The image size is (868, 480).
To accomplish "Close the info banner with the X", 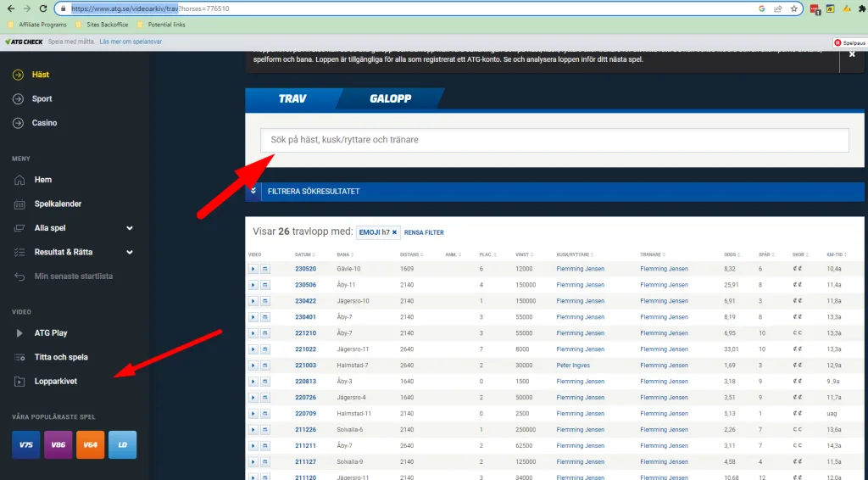I will [x=852, y=54].
